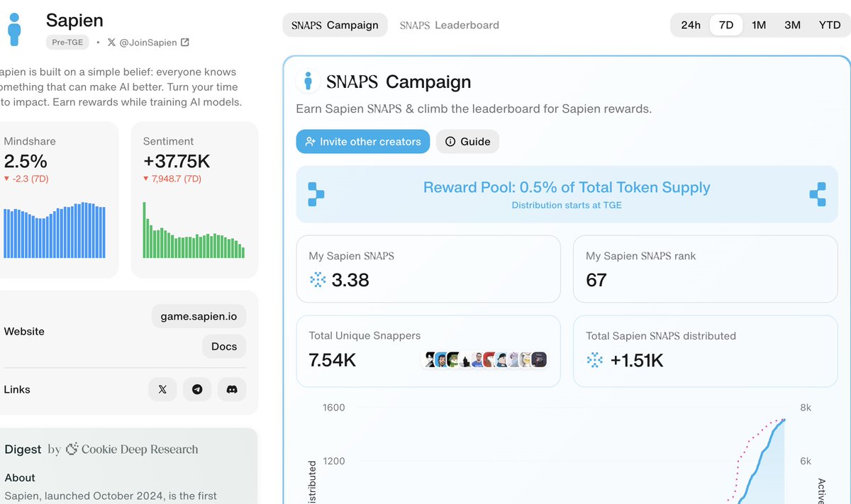Click the blue Mindshare bar chart

(55, 230)
